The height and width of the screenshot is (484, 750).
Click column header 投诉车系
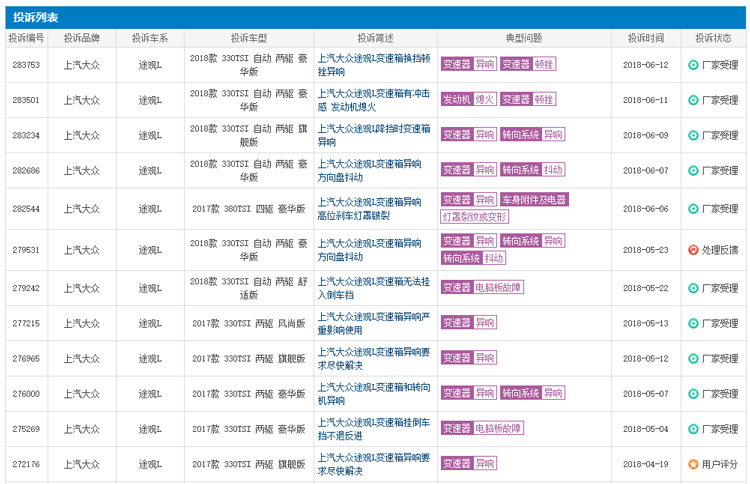tap(150, 38)
